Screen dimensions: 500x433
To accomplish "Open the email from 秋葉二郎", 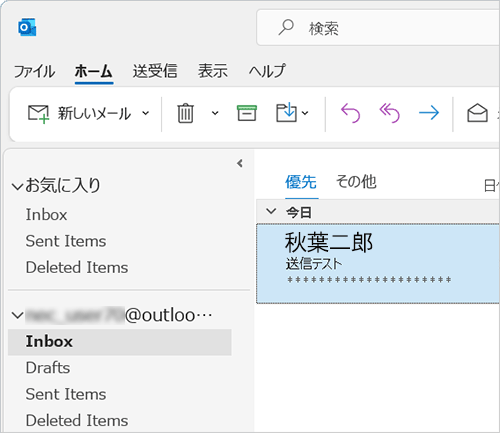I will pos(378,263).
